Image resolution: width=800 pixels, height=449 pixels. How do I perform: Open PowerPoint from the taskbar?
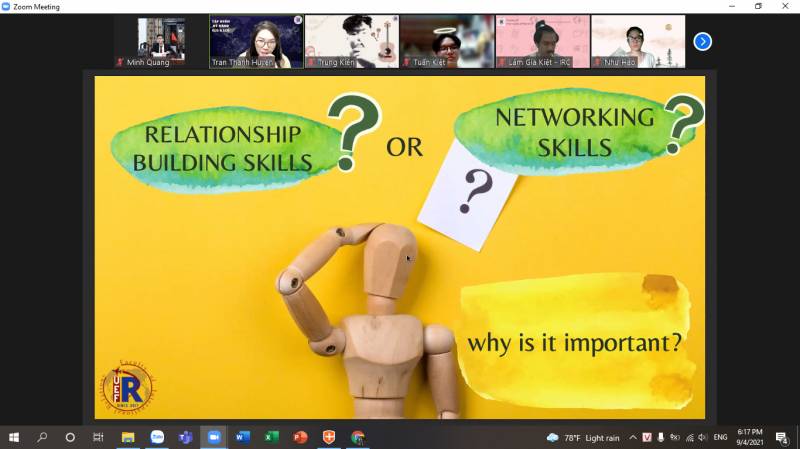tap(299, 437)
